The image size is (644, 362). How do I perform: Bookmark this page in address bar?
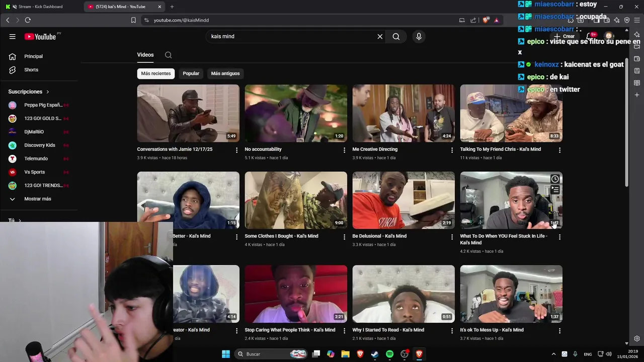(x=133, y=20)
